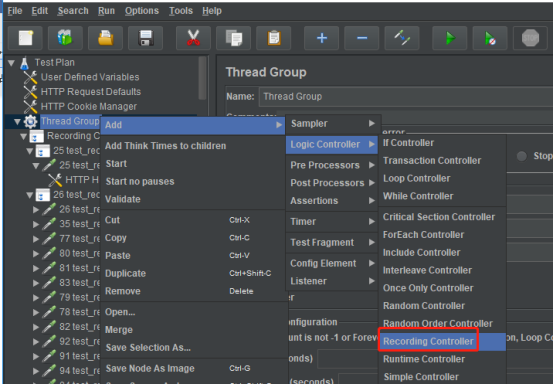The height and width of the screenshot is (385, 554).
Task: Expand the 92 test_re sampler node
Action: tap(36, 342)
